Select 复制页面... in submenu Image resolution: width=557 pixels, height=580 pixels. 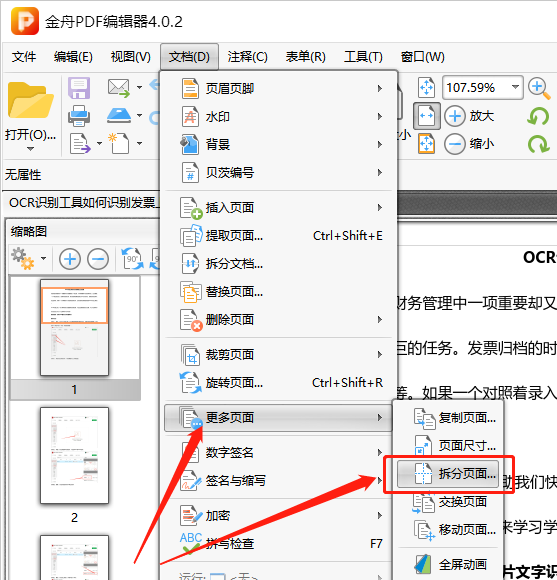pyautogui.click(x=448, y=418)
